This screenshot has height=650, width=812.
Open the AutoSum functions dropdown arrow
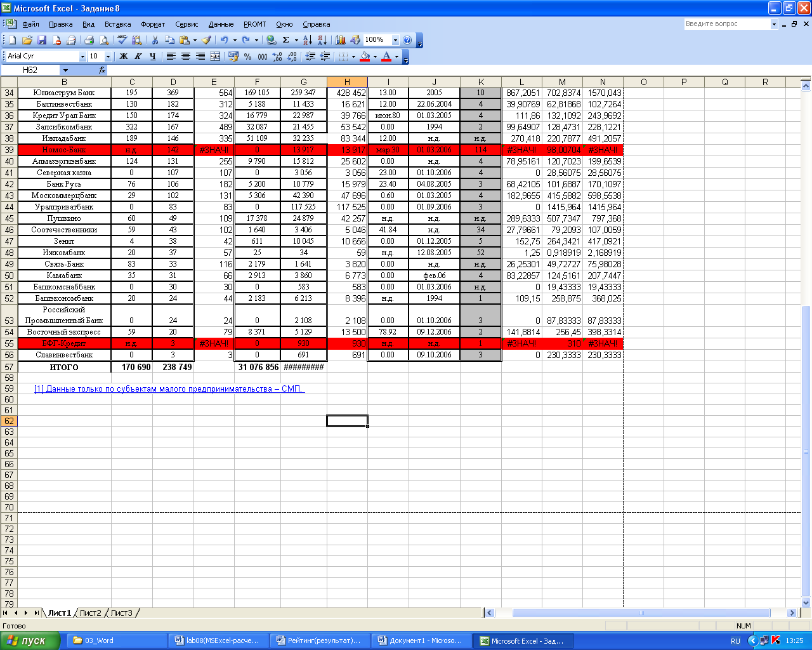point(296,40)
